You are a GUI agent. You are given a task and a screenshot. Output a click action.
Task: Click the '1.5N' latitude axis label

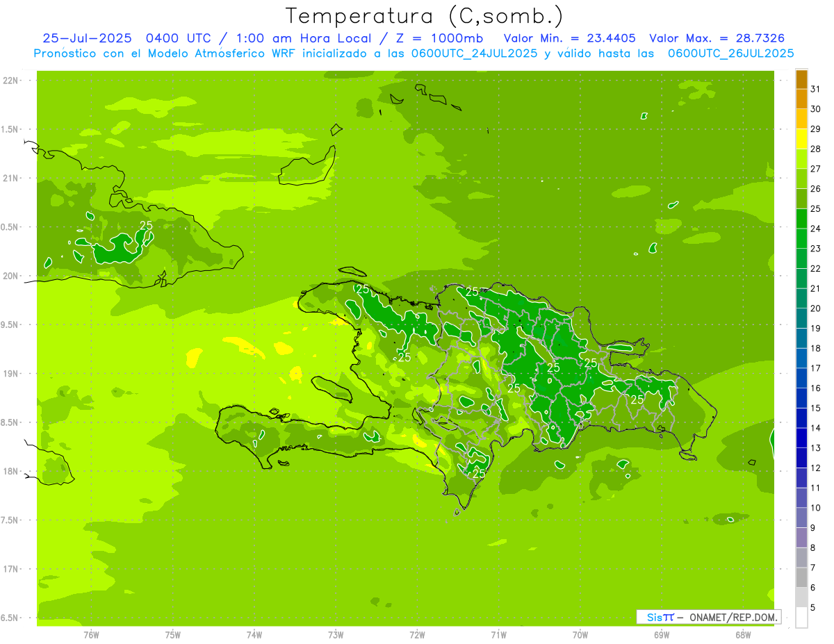coord(9,129)
